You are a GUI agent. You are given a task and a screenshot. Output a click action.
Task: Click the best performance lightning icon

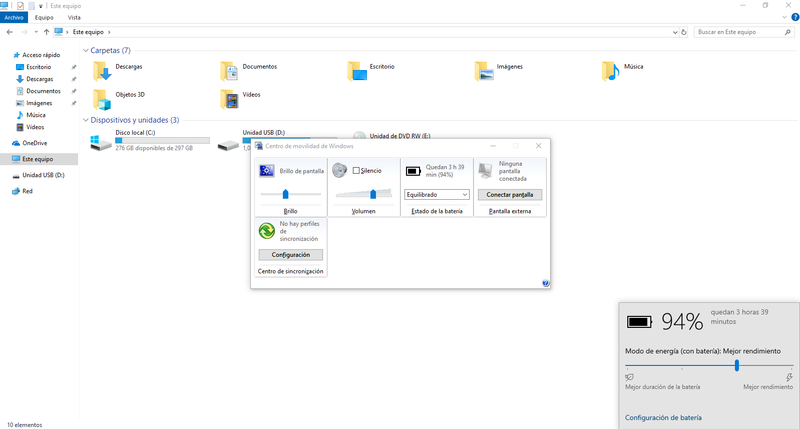click(789, 377)
